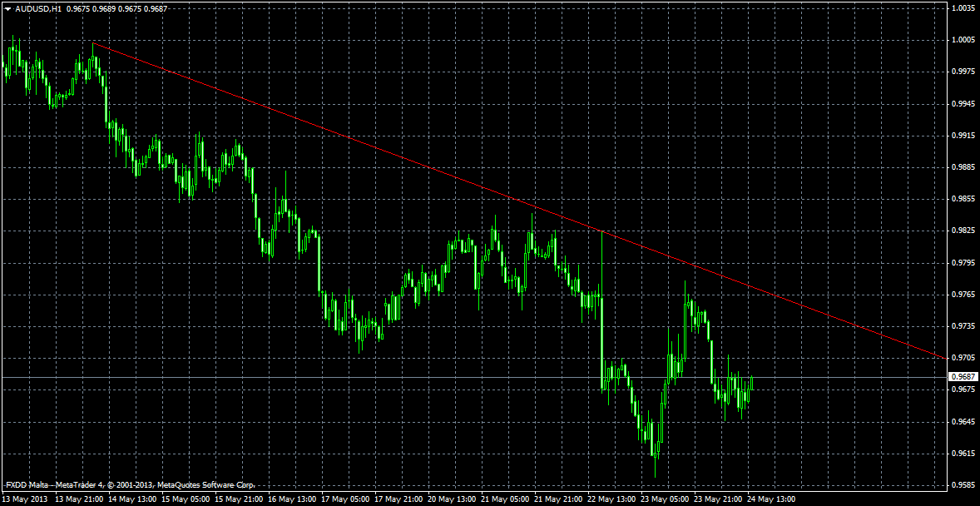
Task: Click the trendline's end at price axis
Action: click(945, 358)
